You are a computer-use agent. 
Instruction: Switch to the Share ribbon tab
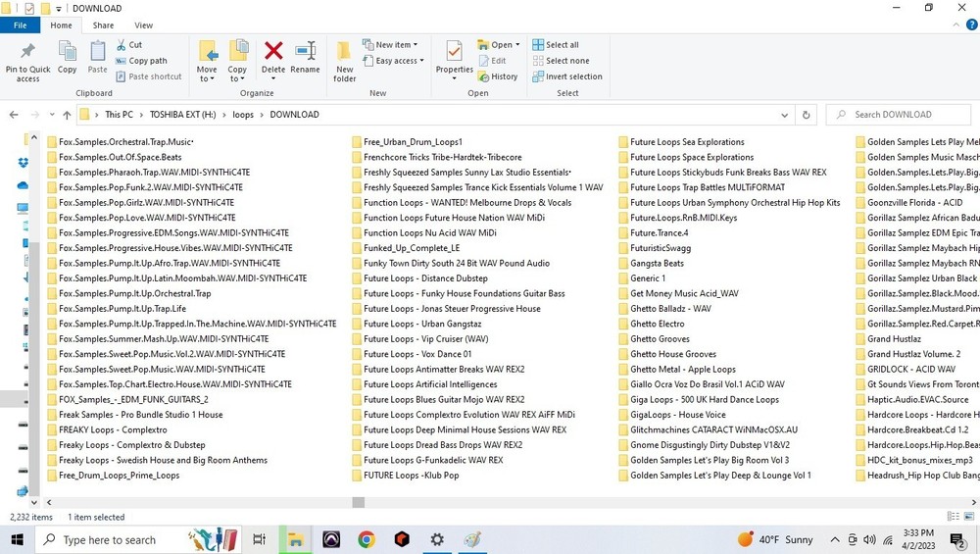pos(103,25)
